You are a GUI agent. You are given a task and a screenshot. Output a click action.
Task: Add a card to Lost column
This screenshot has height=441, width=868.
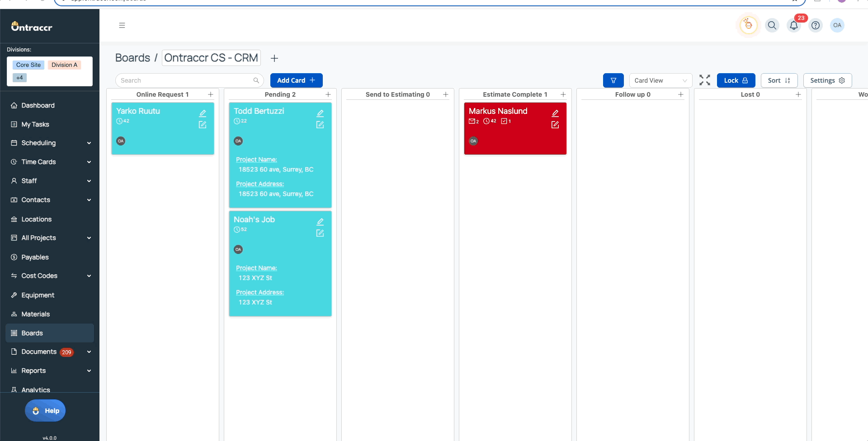pyautogui.click(x=798, y=94)
